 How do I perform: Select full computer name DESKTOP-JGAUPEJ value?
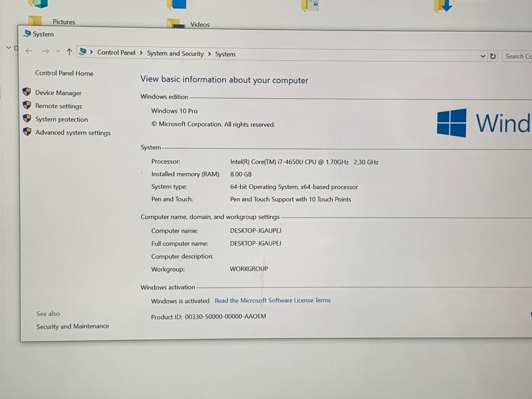tap(256, 243)
